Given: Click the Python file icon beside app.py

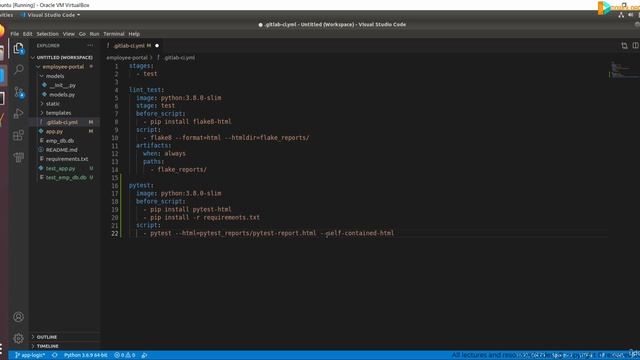Looking at the screenshot, I should coord(41,131).
